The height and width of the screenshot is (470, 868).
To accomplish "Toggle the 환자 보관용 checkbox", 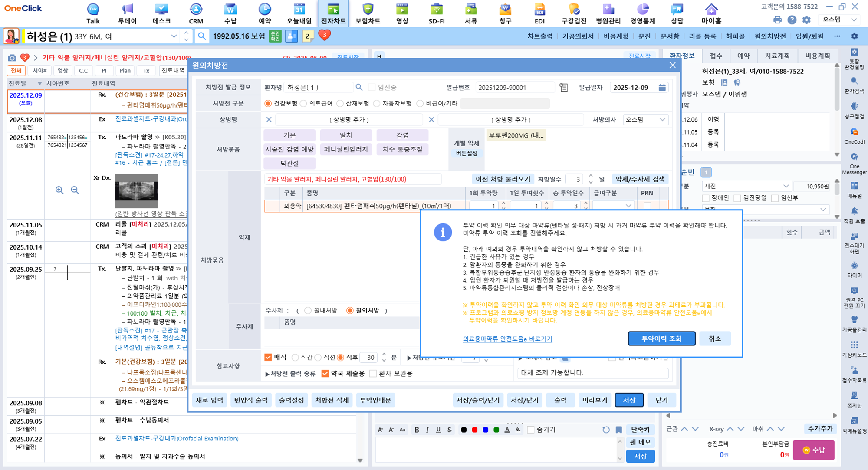I will 373,374.
